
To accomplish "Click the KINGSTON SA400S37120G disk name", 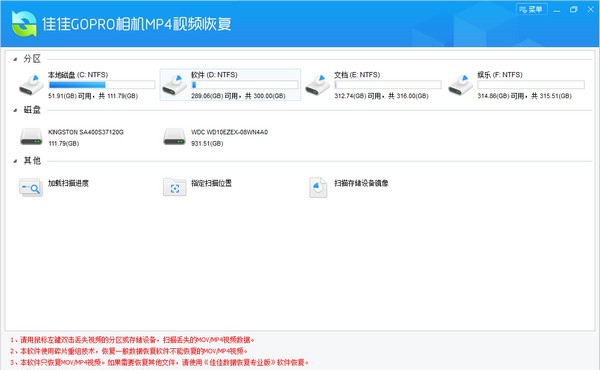I will [86, 132].
